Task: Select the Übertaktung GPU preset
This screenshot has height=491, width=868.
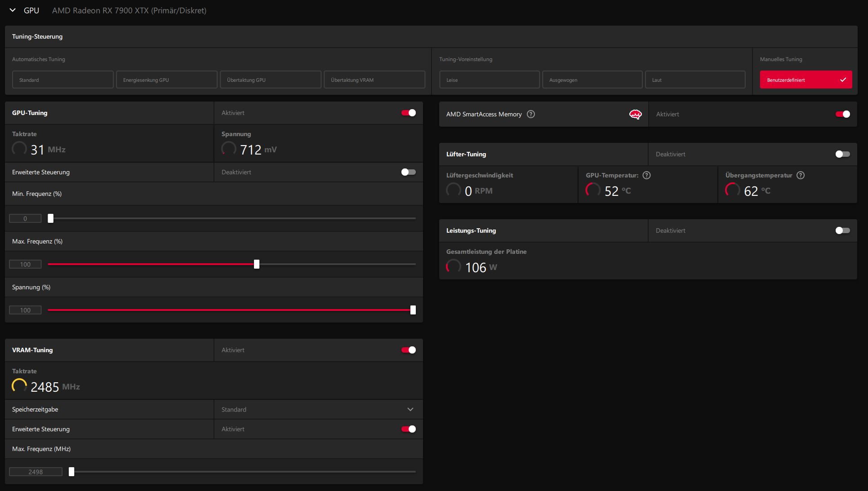Action: [x=271, y=80]
